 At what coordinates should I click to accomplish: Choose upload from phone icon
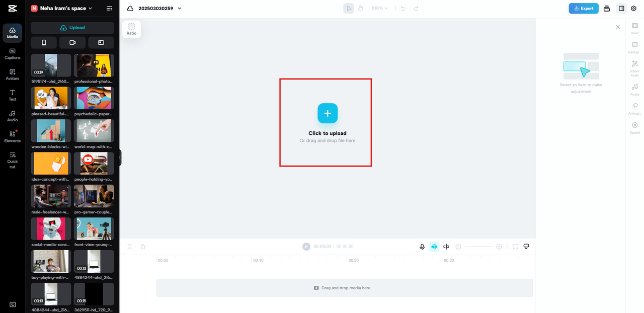point(44,43)
